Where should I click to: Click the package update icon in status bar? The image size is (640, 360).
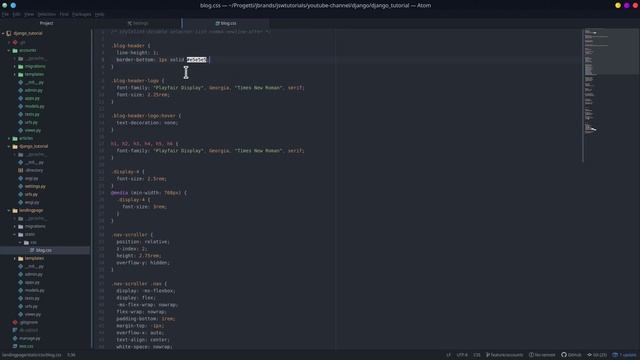615,355
